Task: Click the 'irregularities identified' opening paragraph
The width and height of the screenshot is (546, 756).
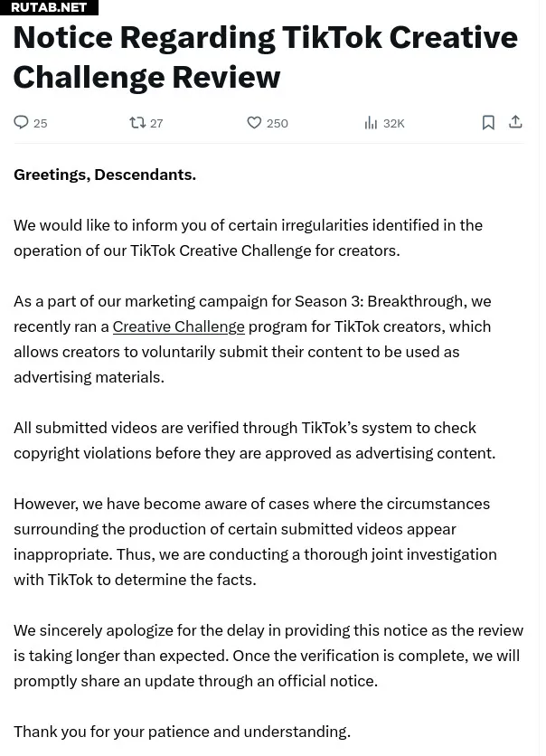Action: (248, 238)
